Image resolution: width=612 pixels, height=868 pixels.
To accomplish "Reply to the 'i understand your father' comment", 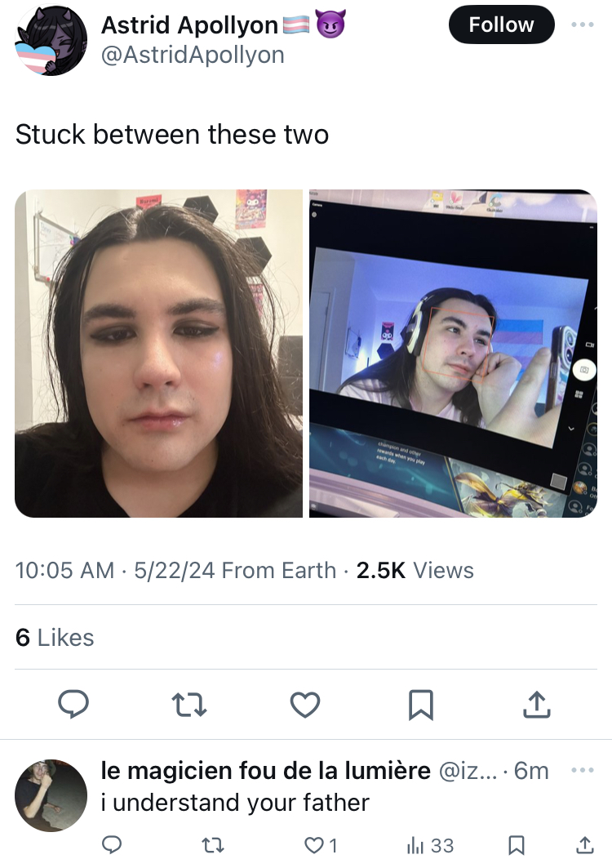I will pos(113,845).
